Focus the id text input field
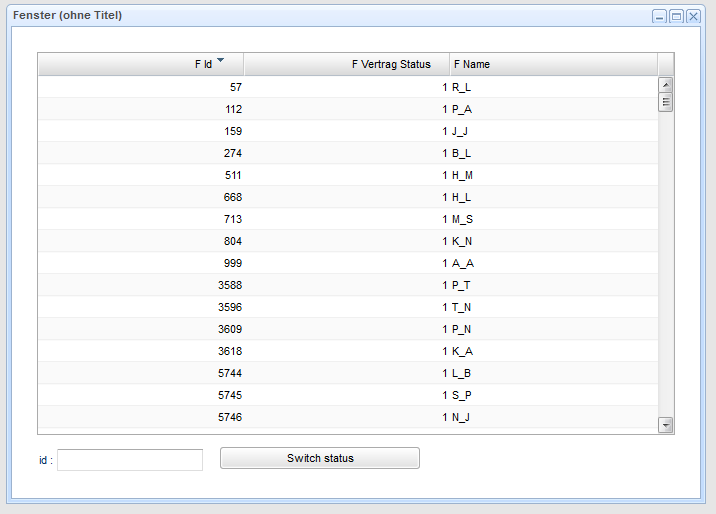The width and height of the screenshot is (716, 514). [130, 459]
